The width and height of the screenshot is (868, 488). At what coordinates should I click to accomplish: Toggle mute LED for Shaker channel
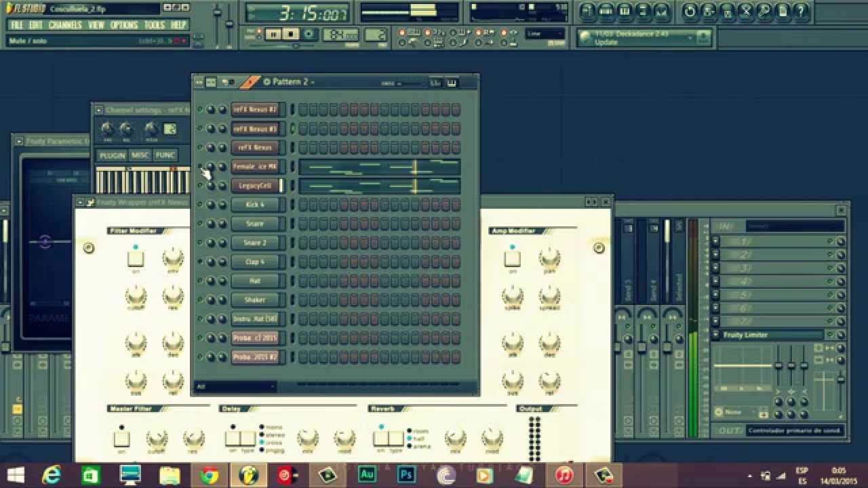[200, 299]
